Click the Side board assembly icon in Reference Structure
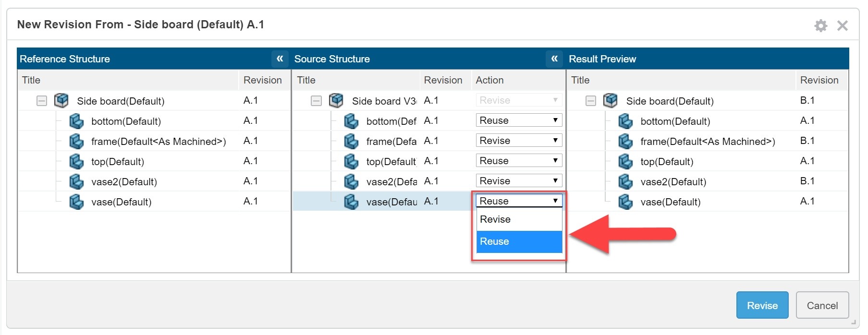This screenshot has height=335, width=868. point(61,101)
